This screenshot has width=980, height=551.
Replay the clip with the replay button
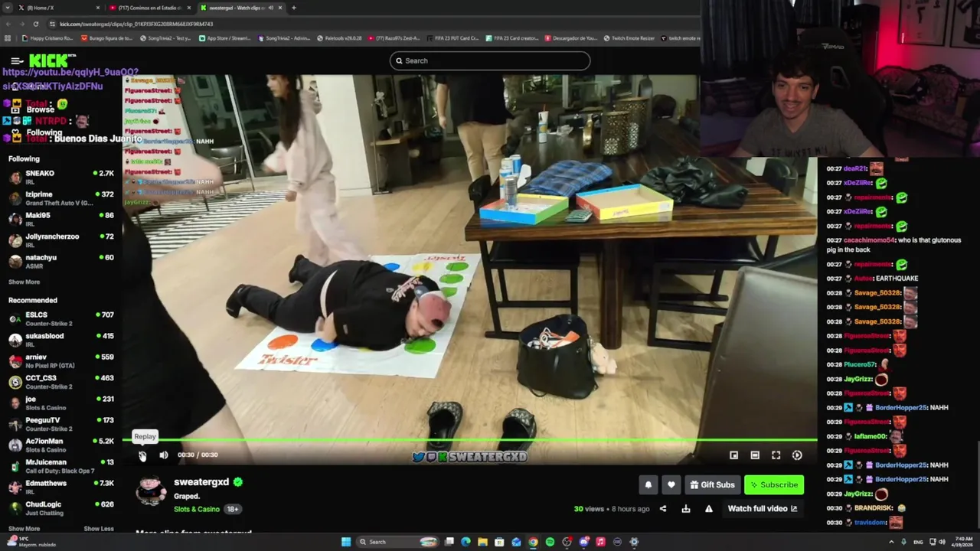[142, 455]
